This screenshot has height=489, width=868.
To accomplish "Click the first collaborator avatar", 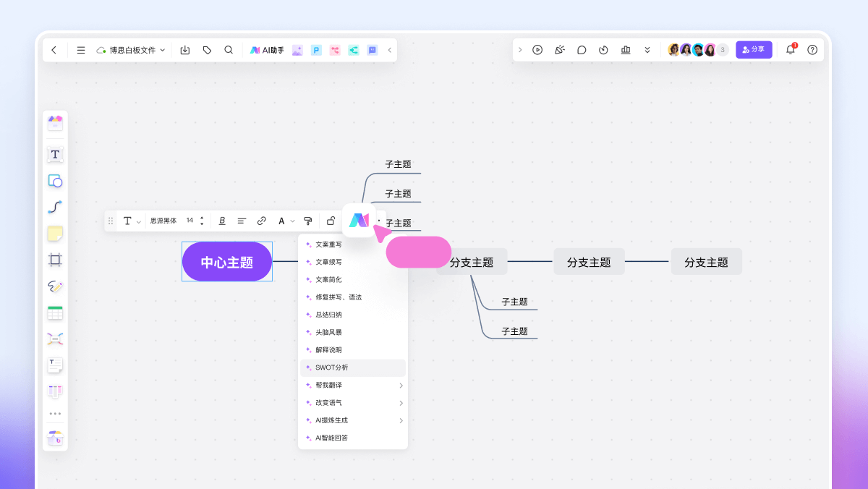I will point(673,50).
